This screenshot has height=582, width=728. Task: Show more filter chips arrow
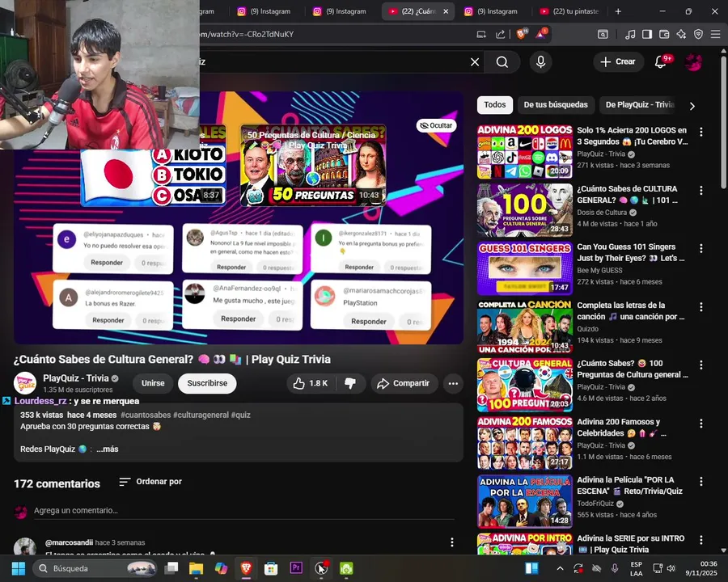pyautogui.click(x=692, y=106)
